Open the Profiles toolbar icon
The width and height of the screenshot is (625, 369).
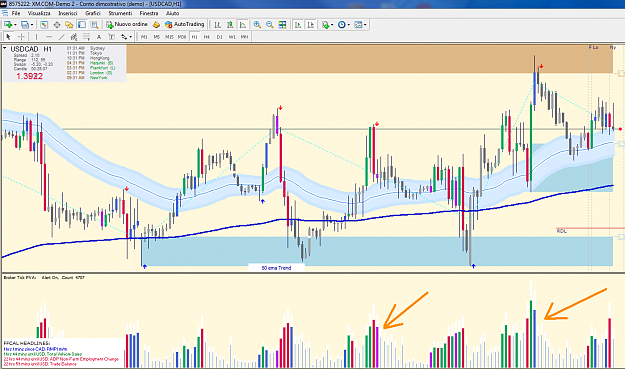pyautogui.click(x=25, y=25)
